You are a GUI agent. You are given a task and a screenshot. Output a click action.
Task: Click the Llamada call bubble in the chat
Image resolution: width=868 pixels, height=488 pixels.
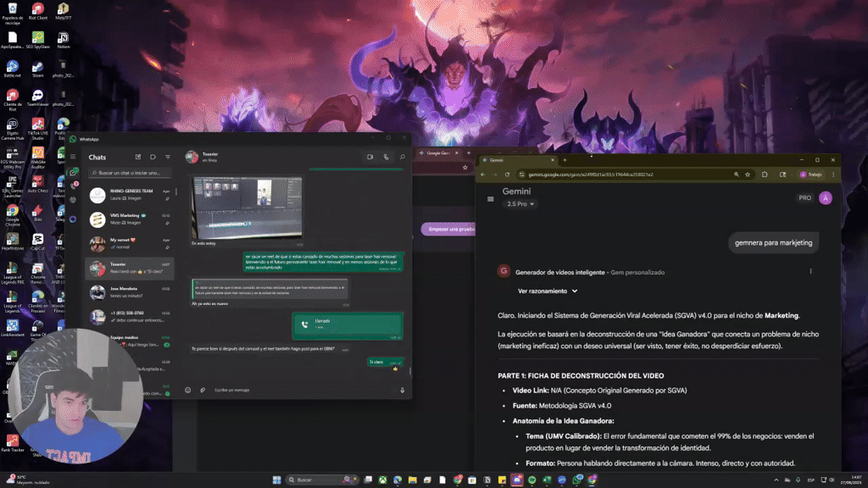347,325
